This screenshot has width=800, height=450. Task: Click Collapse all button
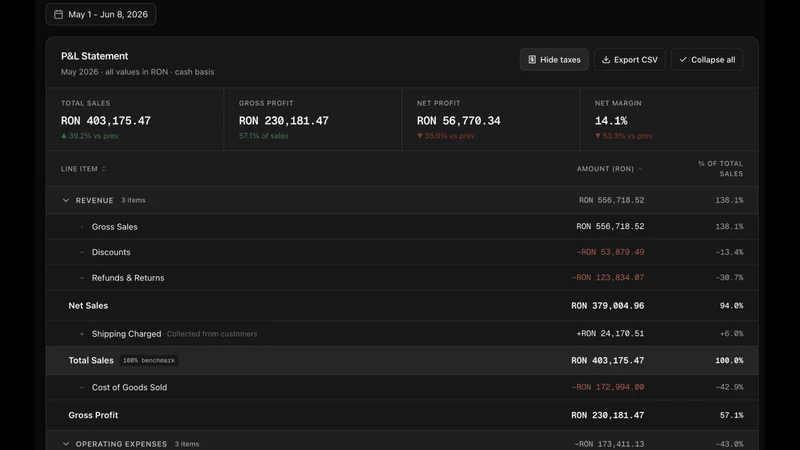coord(707,60)
